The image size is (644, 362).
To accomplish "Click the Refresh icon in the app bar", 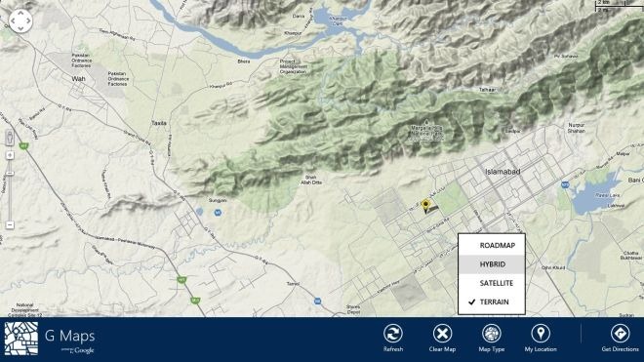I will (x=392, y=334).
